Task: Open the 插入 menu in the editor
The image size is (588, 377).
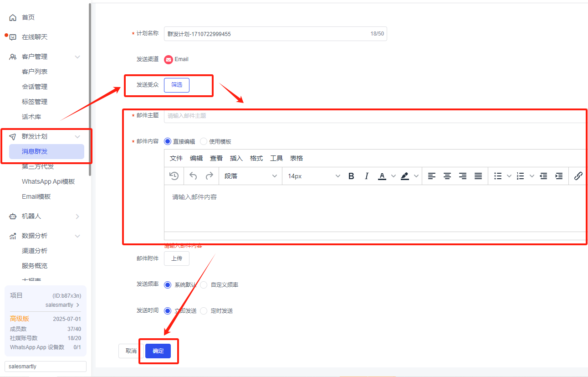Action: coord(236,158)
